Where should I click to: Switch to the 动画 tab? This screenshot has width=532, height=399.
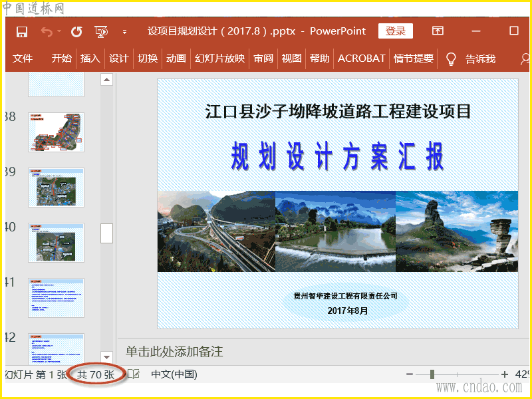(176, 59)
